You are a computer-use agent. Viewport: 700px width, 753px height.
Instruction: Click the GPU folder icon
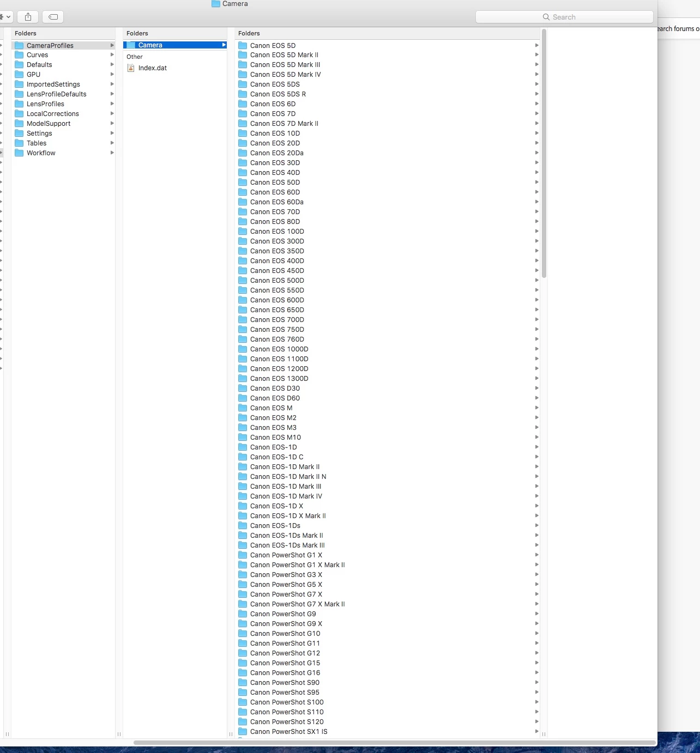point(19,74)
